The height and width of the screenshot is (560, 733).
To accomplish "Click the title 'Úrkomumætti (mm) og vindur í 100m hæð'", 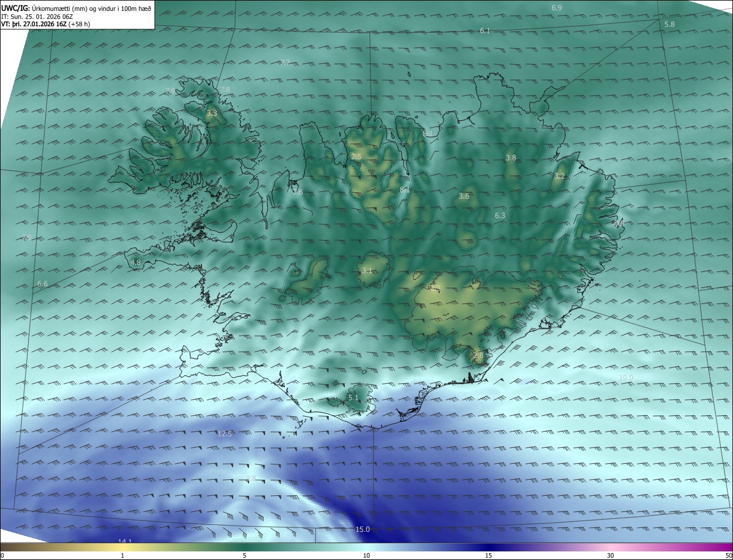I will point(91,8).
